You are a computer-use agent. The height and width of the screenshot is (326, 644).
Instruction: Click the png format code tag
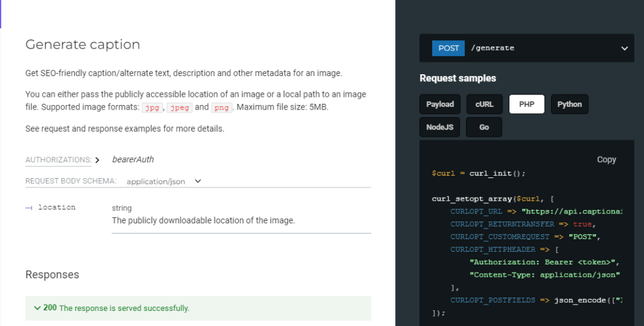point(221,108)
